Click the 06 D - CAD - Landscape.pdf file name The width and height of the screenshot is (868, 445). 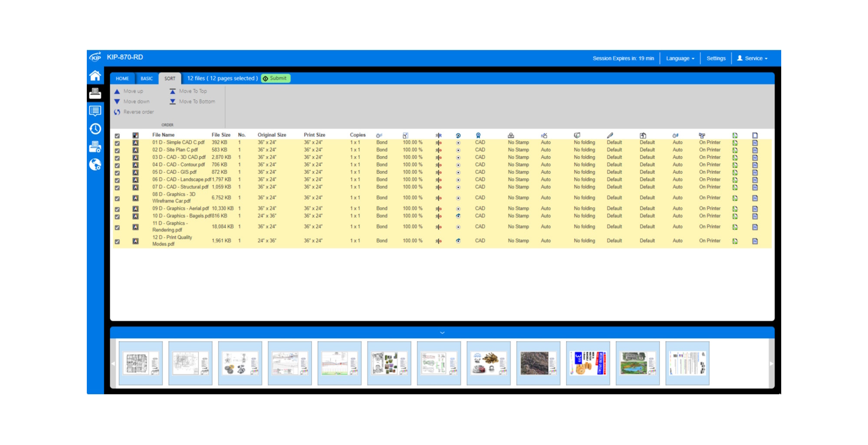click(x=181, y=180)
